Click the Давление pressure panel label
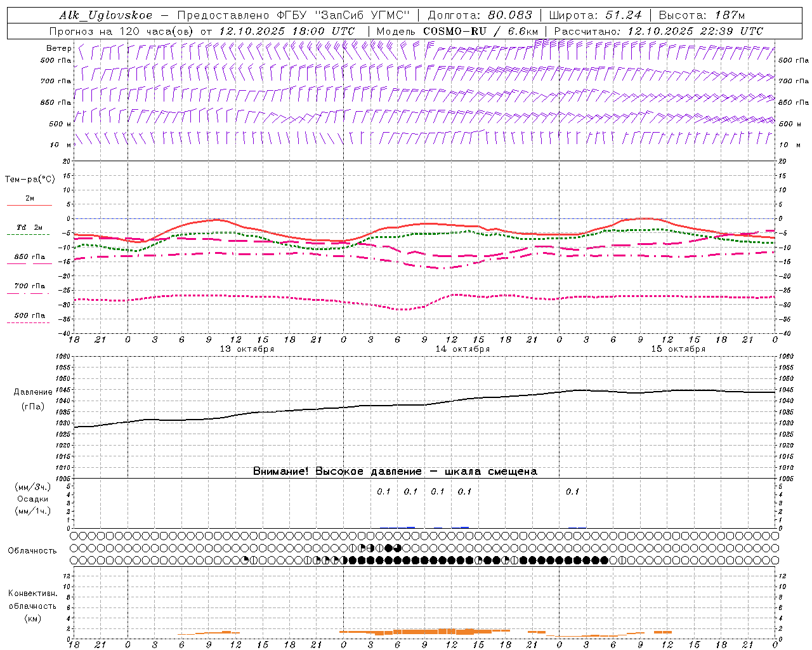Viewport: 812px width, 650px height. (33, 392)
